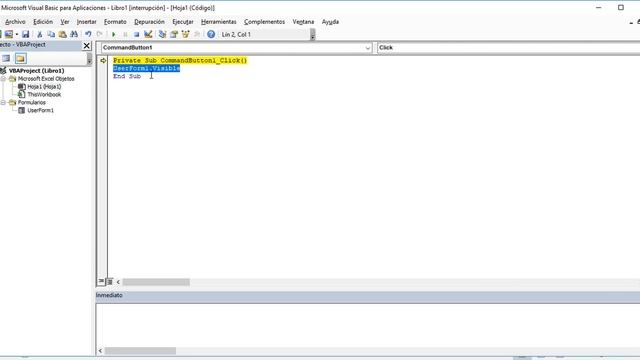The image size is (640, 360).
Task: Open the Complementos menu
Action: coord(264,22)
